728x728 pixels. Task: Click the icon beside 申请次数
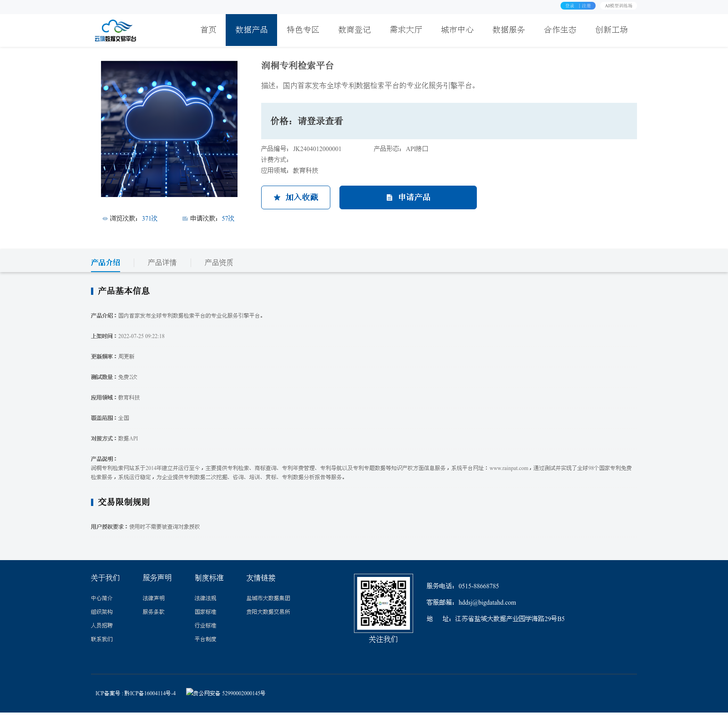[x=185, y=219]
